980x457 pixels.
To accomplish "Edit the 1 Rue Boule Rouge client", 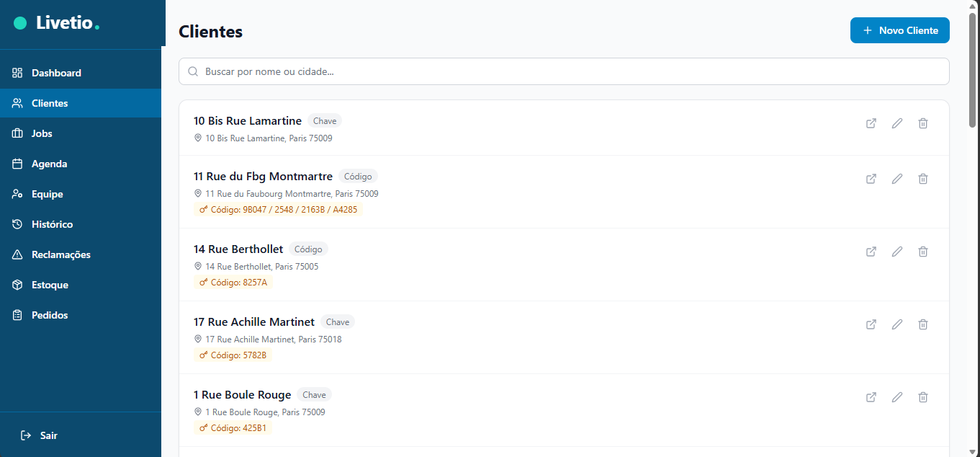I will click(897, 397).
